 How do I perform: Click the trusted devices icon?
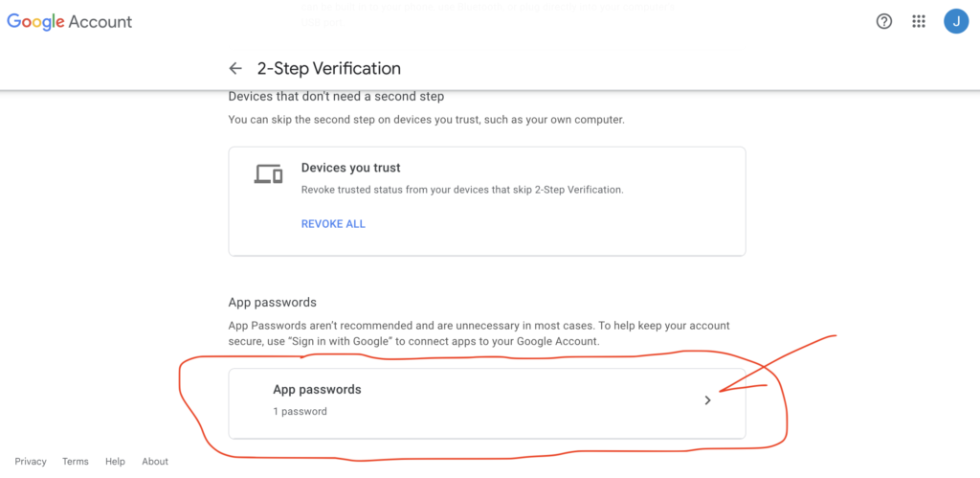click(x=268, y=174)
